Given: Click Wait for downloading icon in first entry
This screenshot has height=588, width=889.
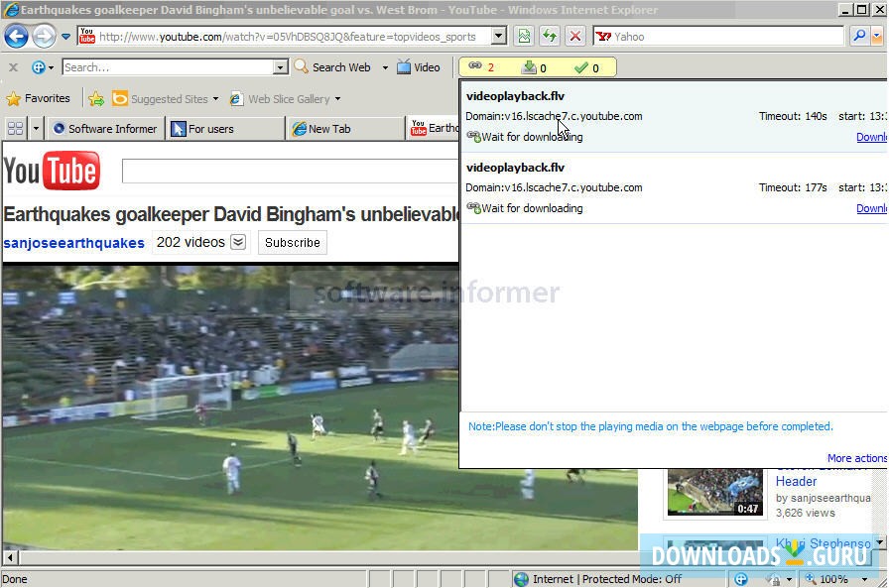Looking at the screenshot, I should [x=473, y=137].
